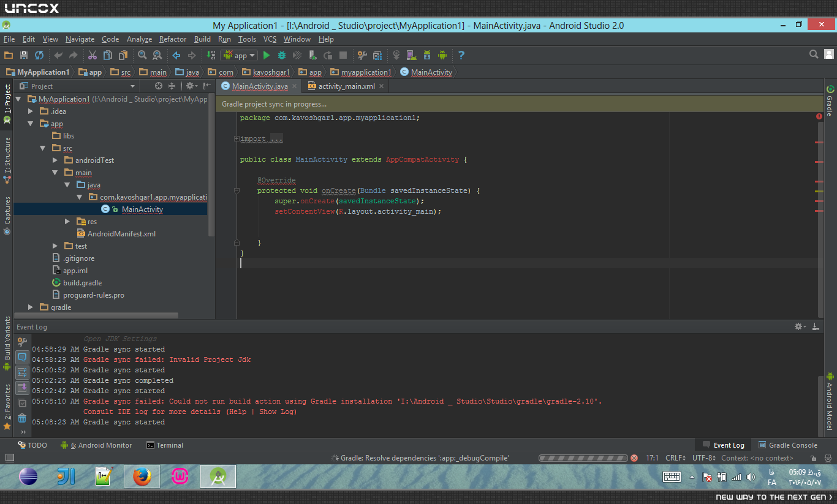This screenshot has width=837, height=504.
Task: Cancel the Gradle background task with the red X
Action: click(x=634, y=458)
